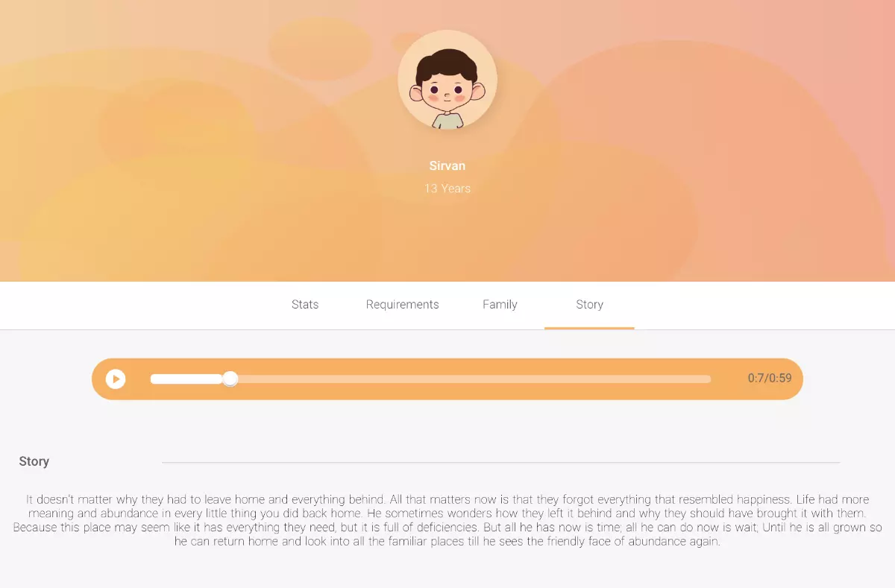The height and width of the screenshot is (588, 895).
Task: Open the Requirements tab
Action: (x=403, y=305)
